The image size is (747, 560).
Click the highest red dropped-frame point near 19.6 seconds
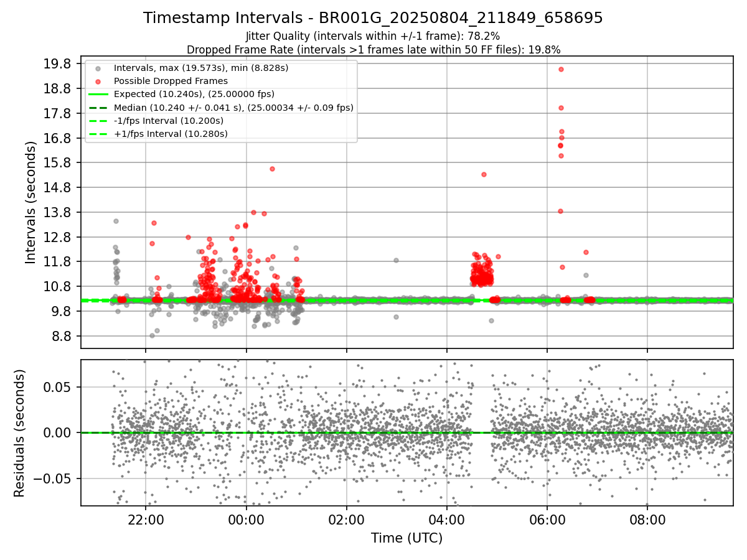(x=561, y=69)
